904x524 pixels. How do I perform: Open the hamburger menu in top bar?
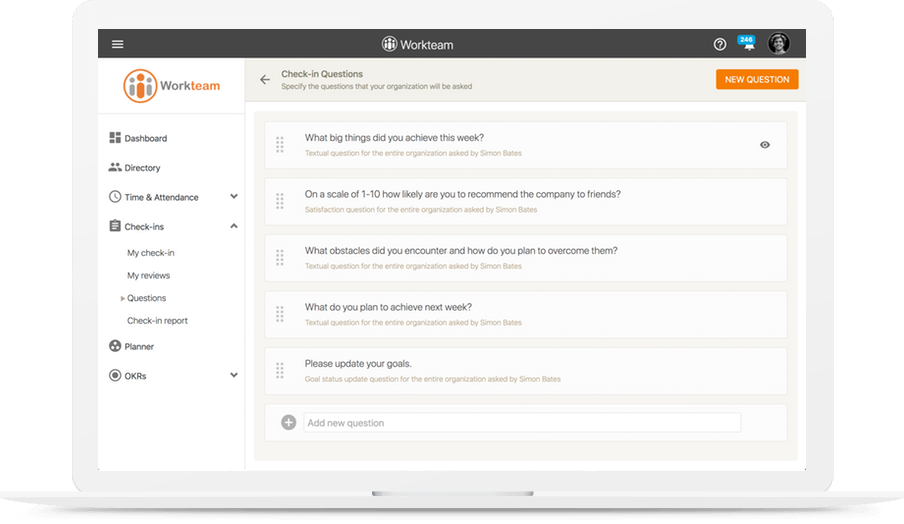tap(118, 44)
